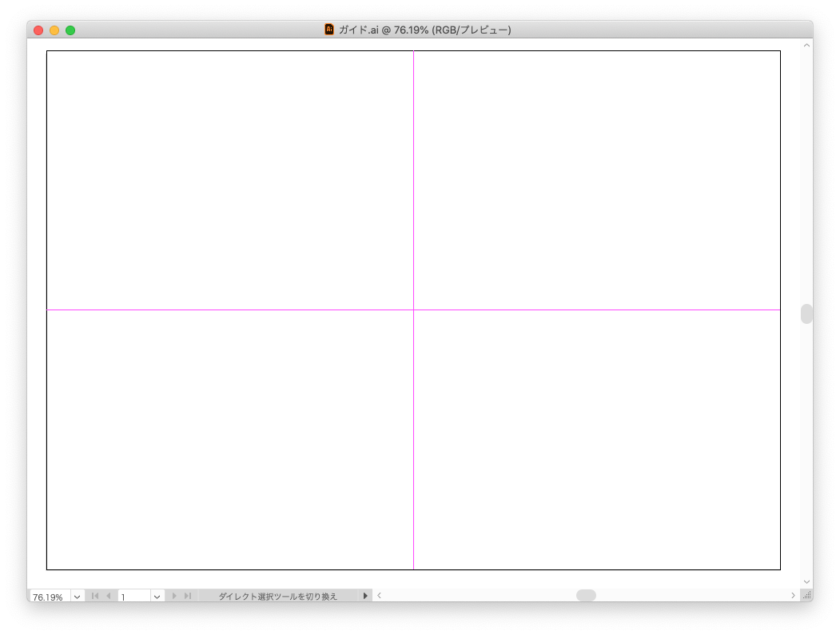Open the artboard navigation dropdown
This screenshot has width=840, height=635.
tap(157, 597)
